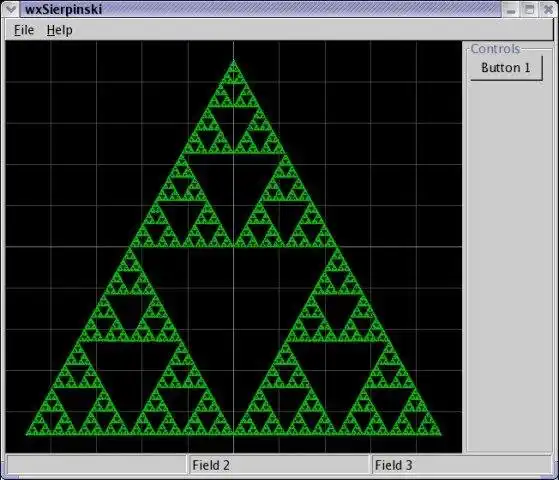Image resolution: width=559 pixels, height=480 pixels.
Task: Open the Help menu
Action: [60, 30]
